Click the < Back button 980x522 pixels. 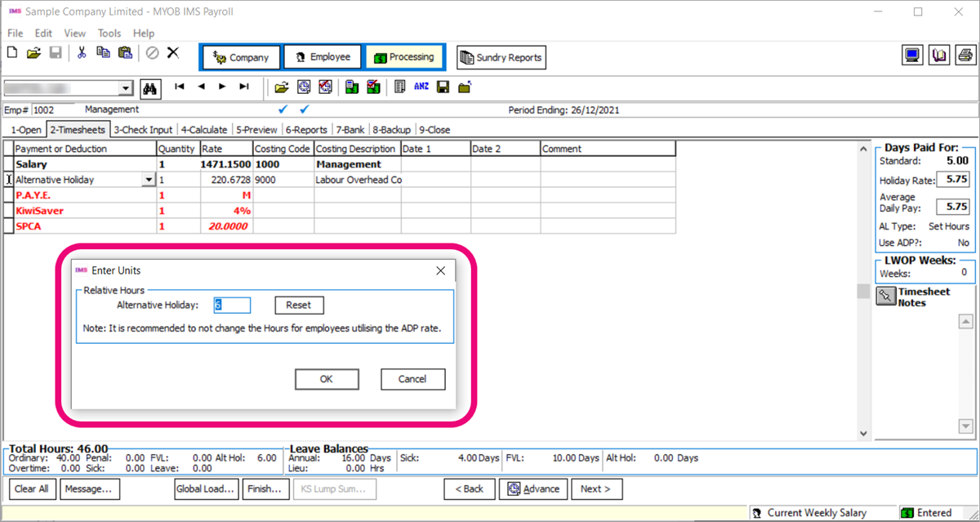(x=470, y=489)
